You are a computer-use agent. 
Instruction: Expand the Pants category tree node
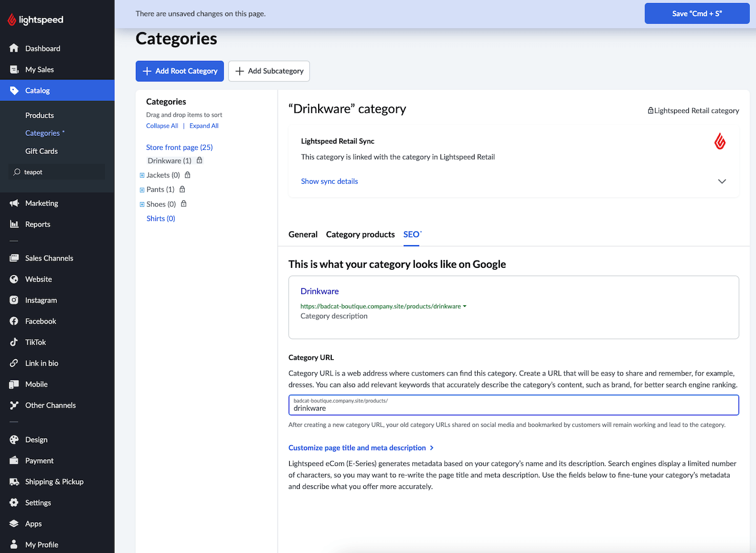(142, 190)
